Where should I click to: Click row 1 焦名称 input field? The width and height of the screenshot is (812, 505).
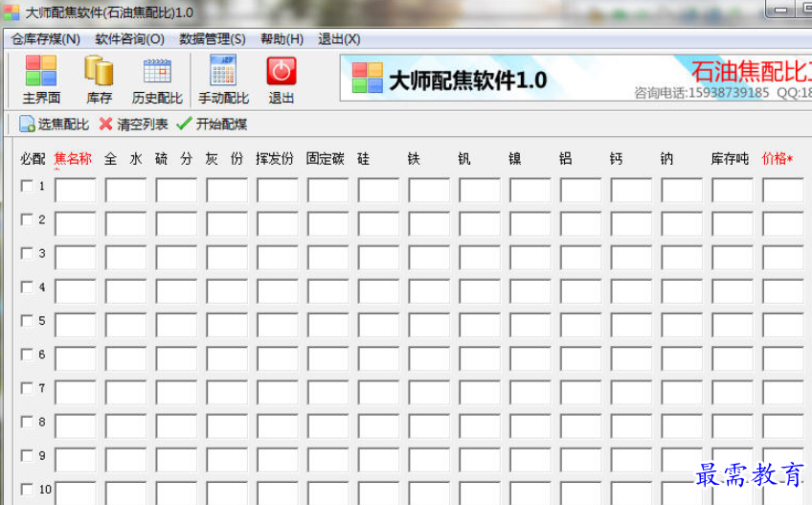(x=75, y=191)
